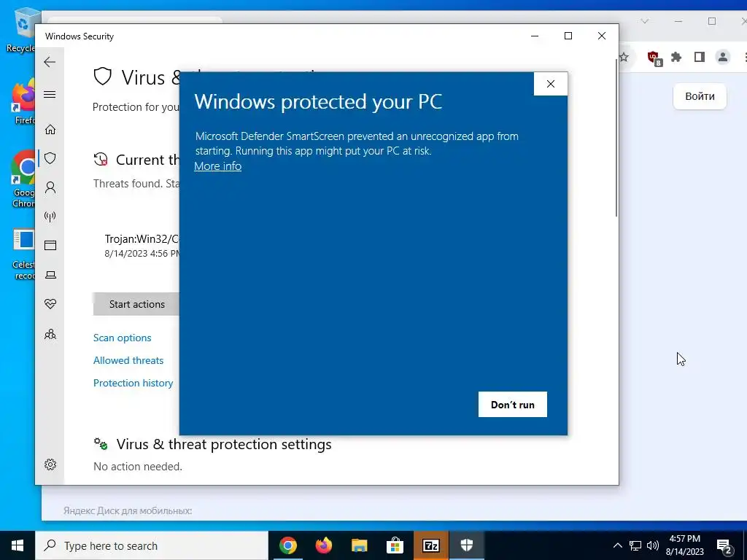This screenshot has width=747, height=560.
Task: Open Allowed threats link
Action: [128, 360]
